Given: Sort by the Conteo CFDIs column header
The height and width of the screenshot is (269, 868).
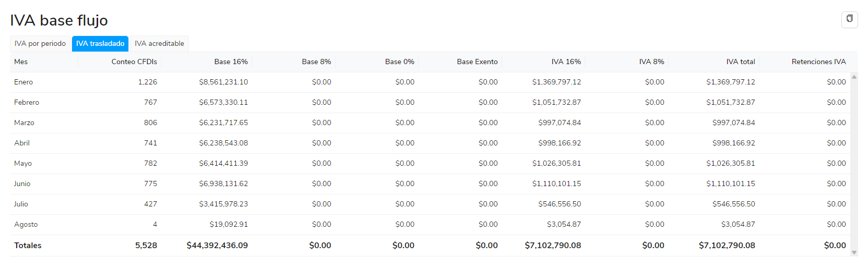Looking at the screenshot, I should tap(134, 62).
